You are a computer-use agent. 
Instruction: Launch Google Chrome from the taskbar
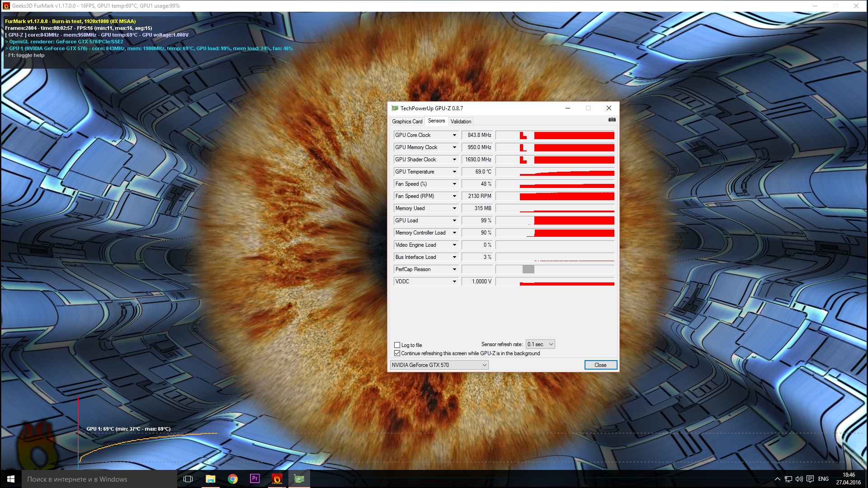[x=233, y=479]
